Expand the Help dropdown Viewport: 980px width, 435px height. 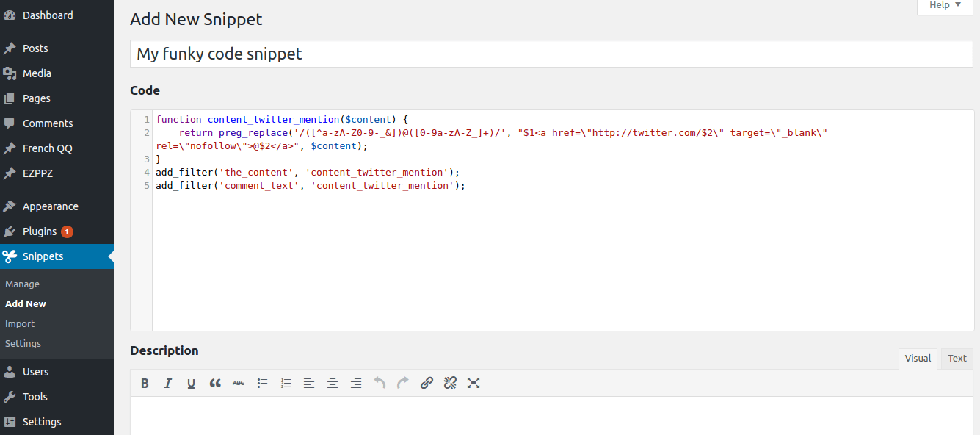944,5
